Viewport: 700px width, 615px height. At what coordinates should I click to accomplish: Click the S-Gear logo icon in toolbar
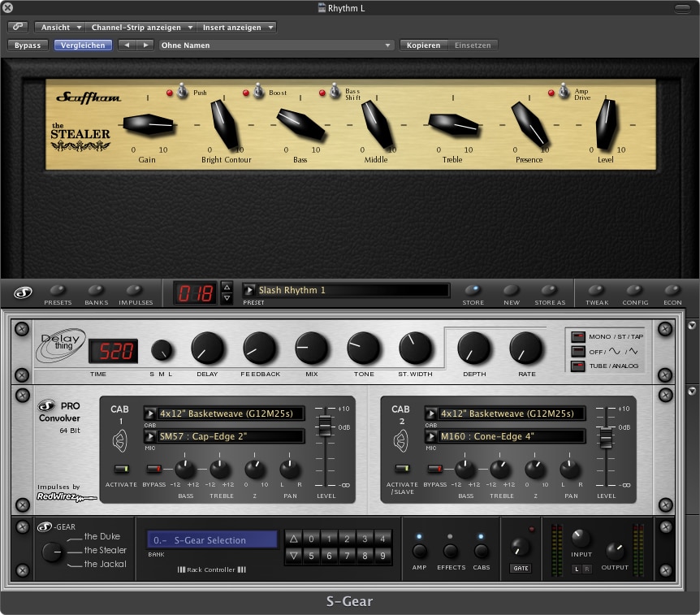point(23,293)
